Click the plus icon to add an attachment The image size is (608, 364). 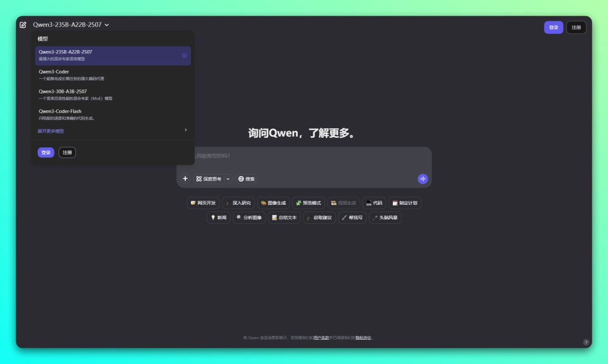tap(185, 178)
